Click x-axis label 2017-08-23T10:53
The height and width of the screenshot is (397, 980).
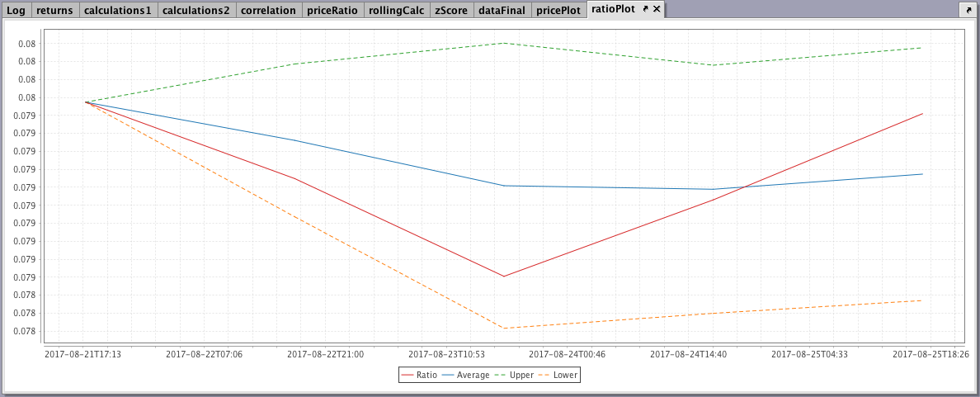pyautogui.click(x=447, y=354)
